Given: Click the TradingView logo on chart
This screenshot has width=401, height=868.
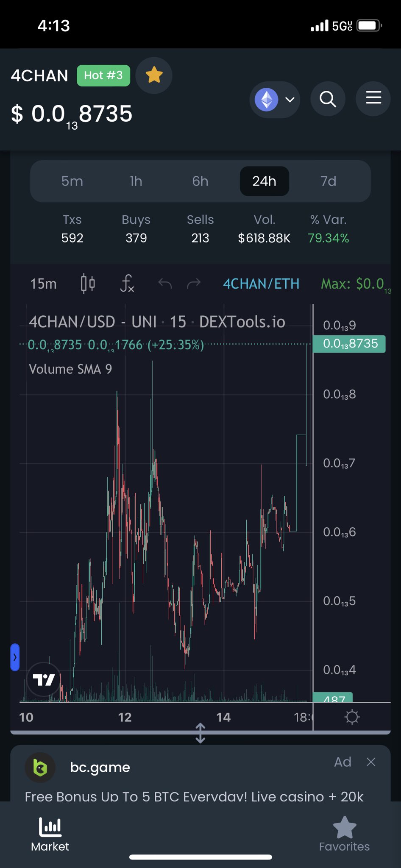Looking at the screenshot, I should point(44,680).
